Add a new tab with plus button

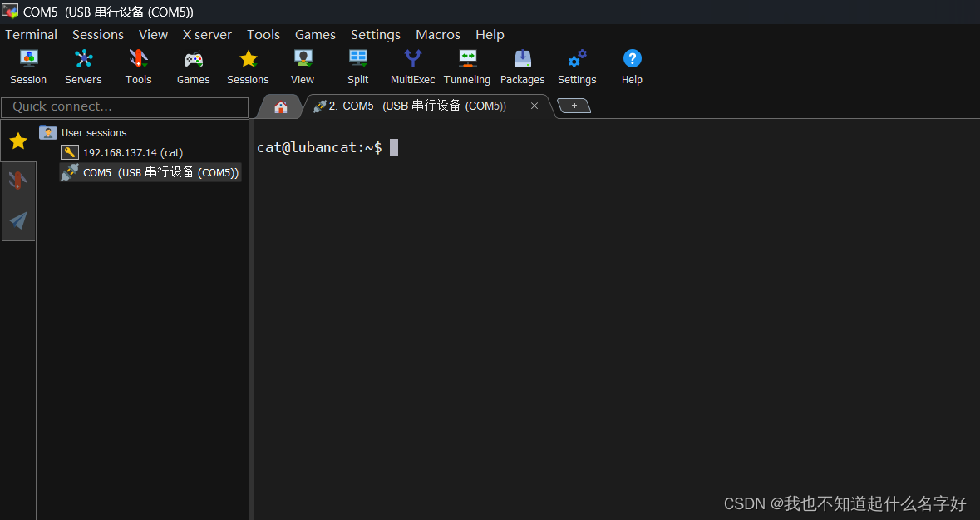click(574, 106)
